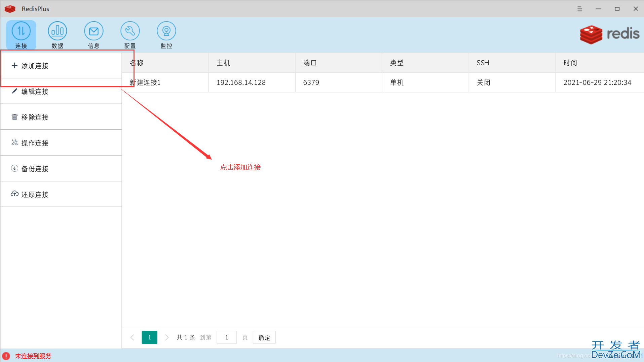Choose 移除连接 in the sidebar
Viewport: 644px width, 362px height.
[x=61, y=117]
